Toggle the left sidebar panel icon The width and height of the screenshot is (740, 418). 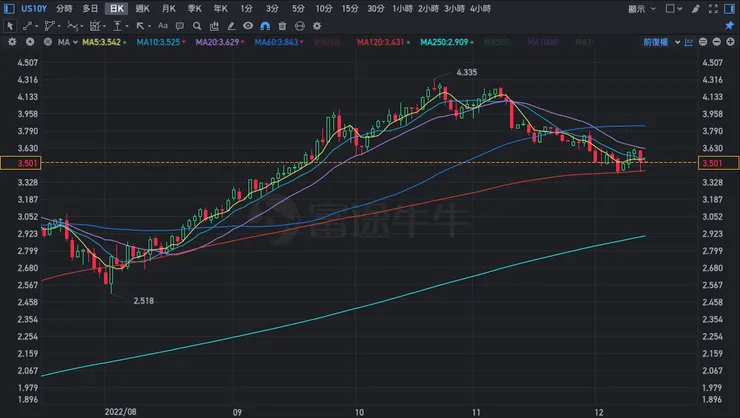coord(9,8)
